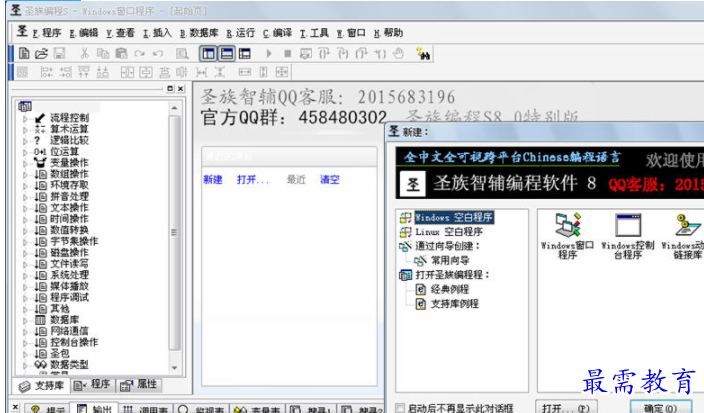Click the Paste toolbar icon
Viewport: 704px width, 413px height.
[121, 54]
